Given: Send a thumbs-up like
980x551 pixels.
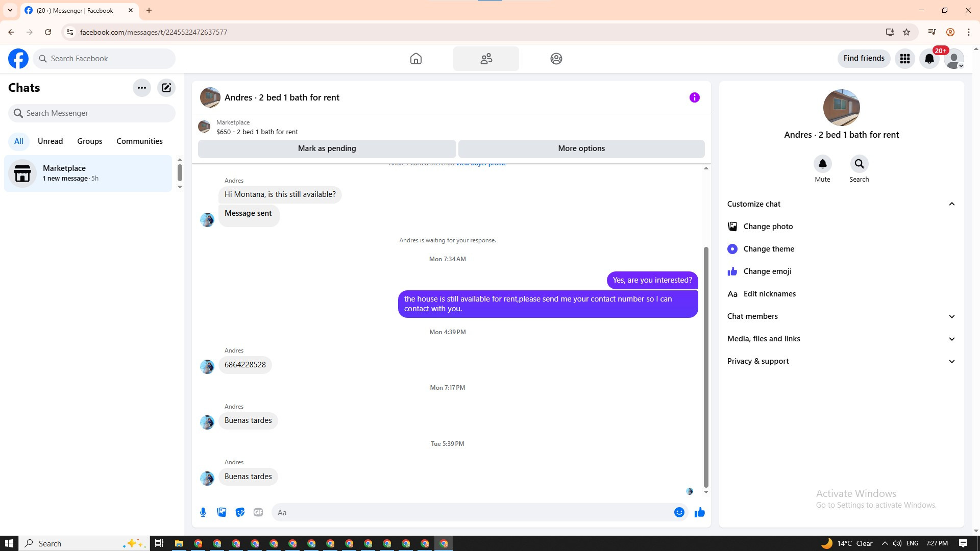Looking at the screenshot, I should (x=699, y=512).
